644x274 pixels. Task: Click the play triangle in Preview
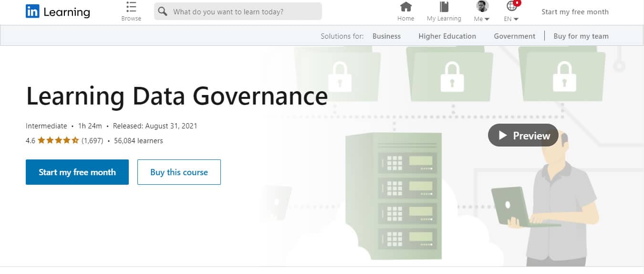coord(503,136)
